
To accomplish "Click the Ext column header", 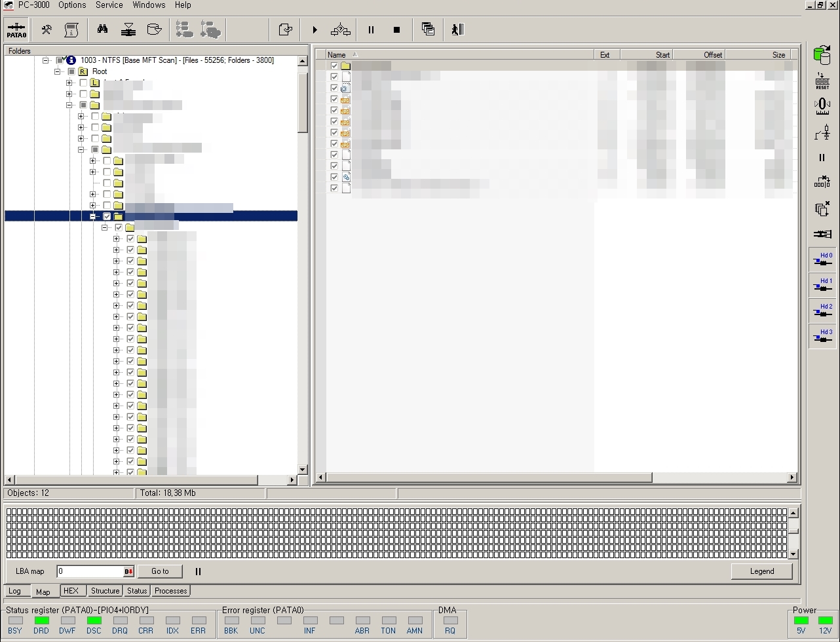I will (607, 54).
